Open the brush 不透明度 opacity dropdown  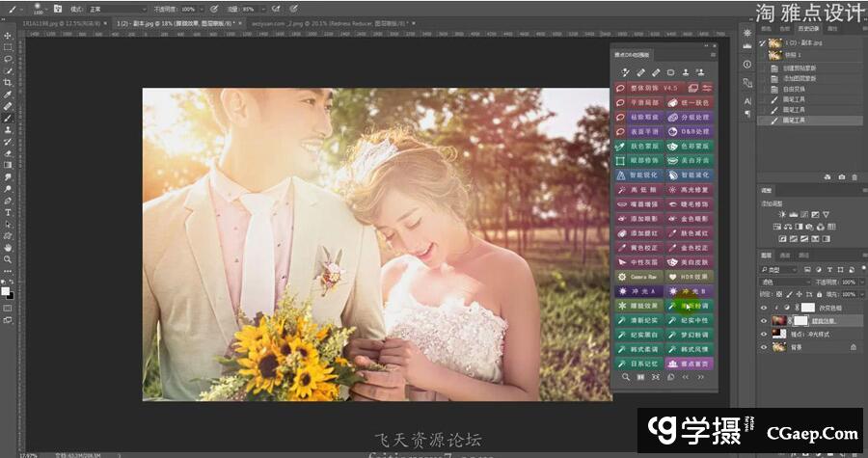tap(205, 8)
